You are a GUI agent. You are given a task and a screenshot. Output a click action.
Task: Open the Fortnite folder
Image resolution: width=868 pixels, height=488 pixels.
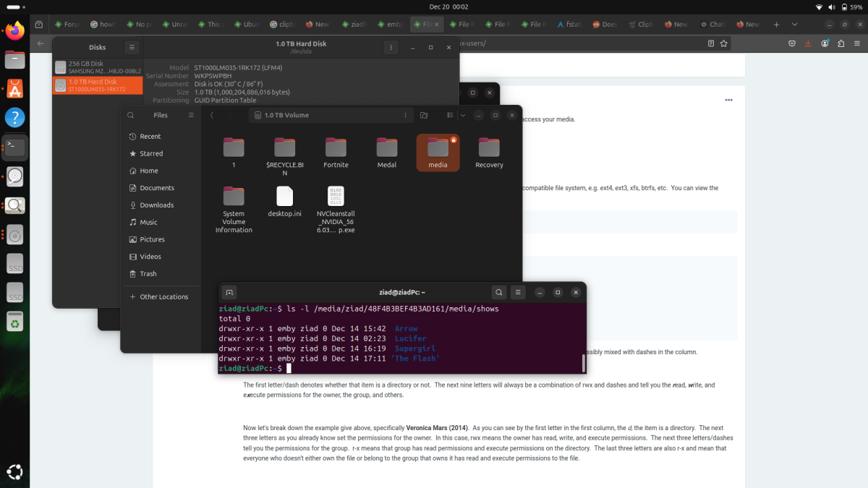pyautogui.click(x=336, y=152)
